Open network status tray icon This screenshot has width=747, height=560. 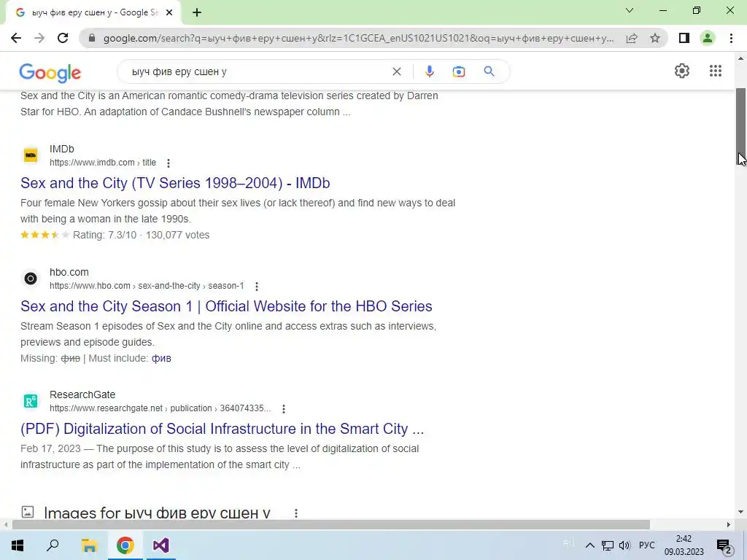608,545
